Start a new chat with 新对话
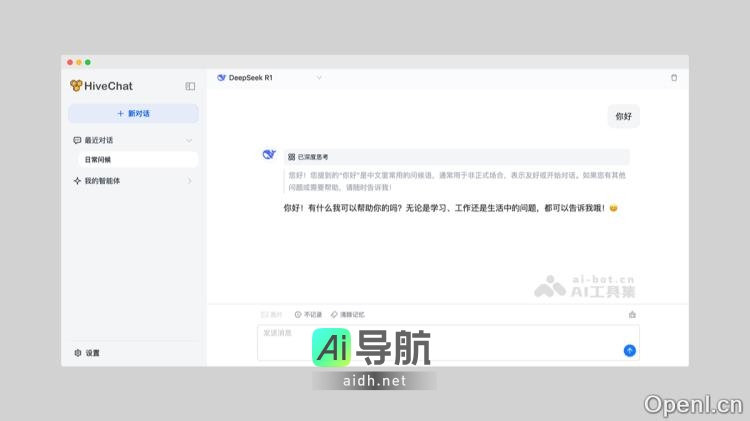 pyautogui.click(x=133, y=113)
